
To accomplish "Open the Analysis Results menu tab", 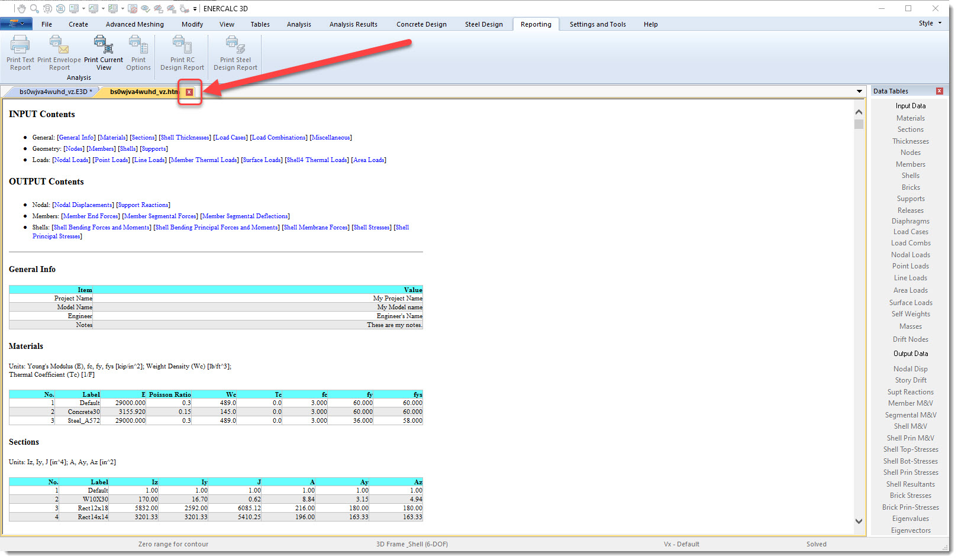I will tap(353, 24).
